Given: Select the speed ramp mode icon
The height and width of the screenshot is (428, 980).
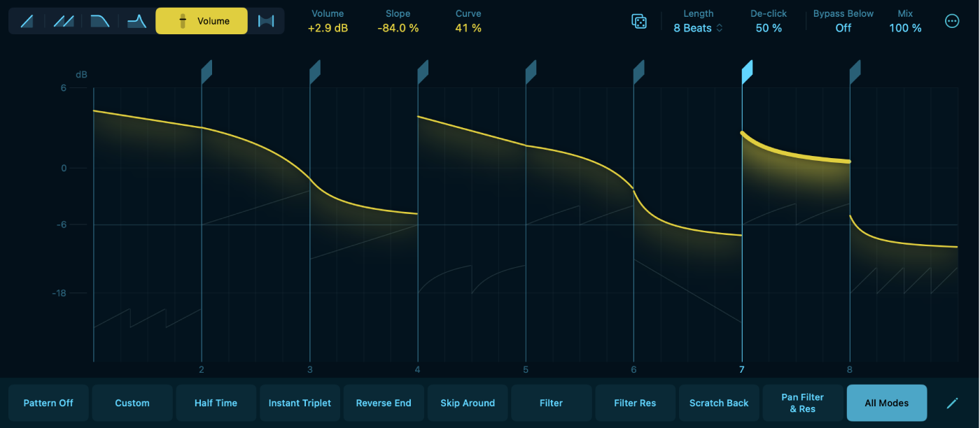Looking at the screenshot, I should pyautogui.click(x=27, y=21).
